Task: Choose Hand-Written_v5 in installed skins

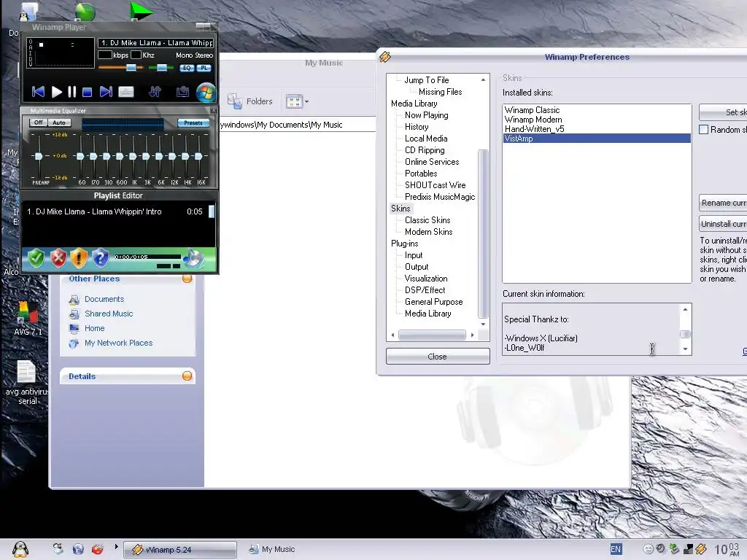Action: pos(597,129)
